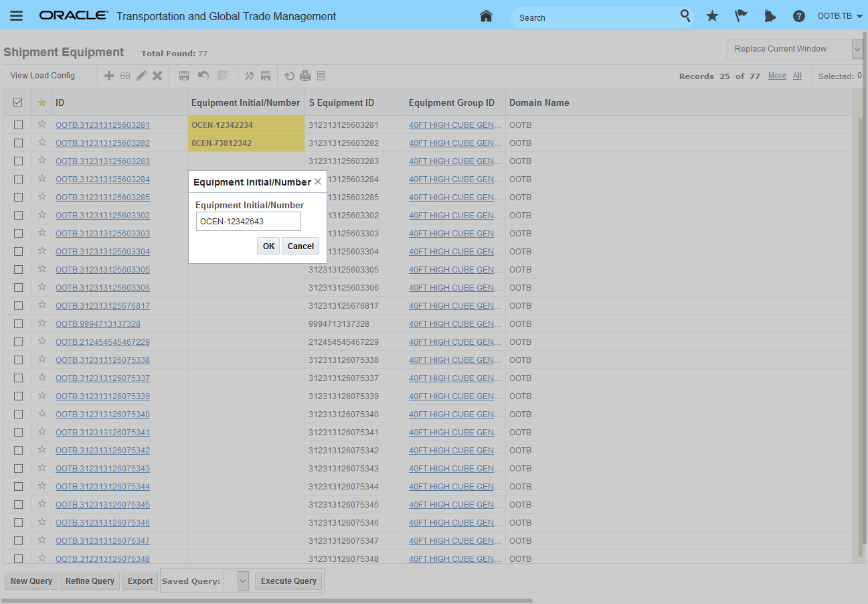This screenshot has height=604, width=868.
Task: Check the box for OOTB.312313125603283
Action: (x=18, y=161)
